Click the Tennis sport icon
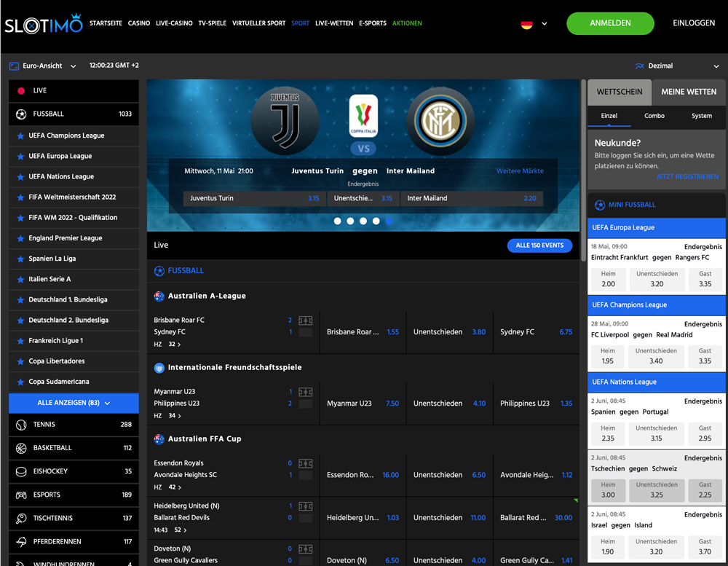Viewport: 728px width, 566px height. tap(21, 425)
